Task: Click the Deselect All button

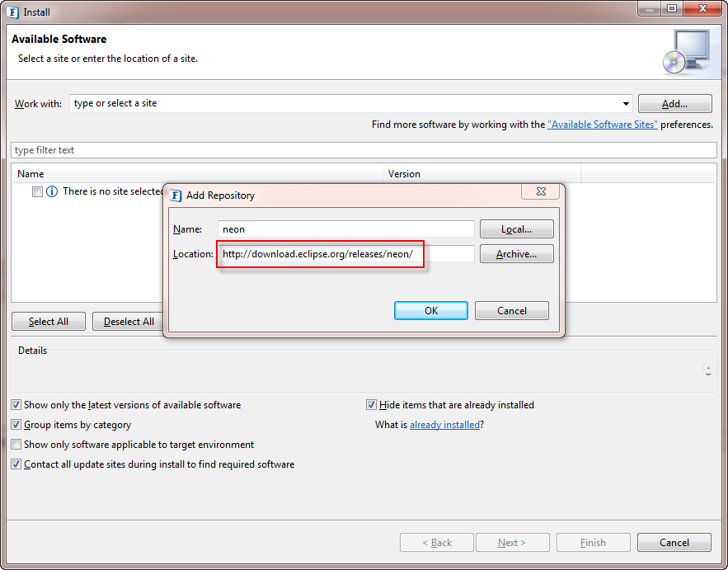Action: pos(129,322)
